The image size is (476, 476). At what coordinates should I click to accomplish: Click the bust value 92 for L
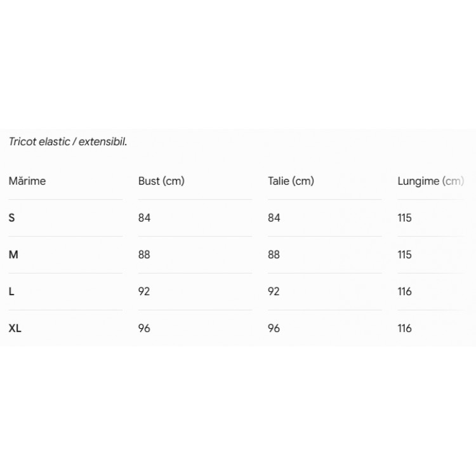144,291
